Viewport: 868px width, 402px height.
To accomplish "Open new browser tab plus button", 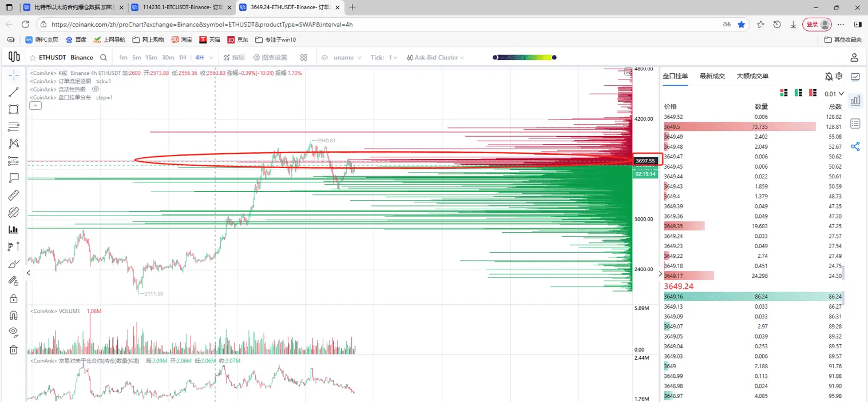I will coord(352,7).
